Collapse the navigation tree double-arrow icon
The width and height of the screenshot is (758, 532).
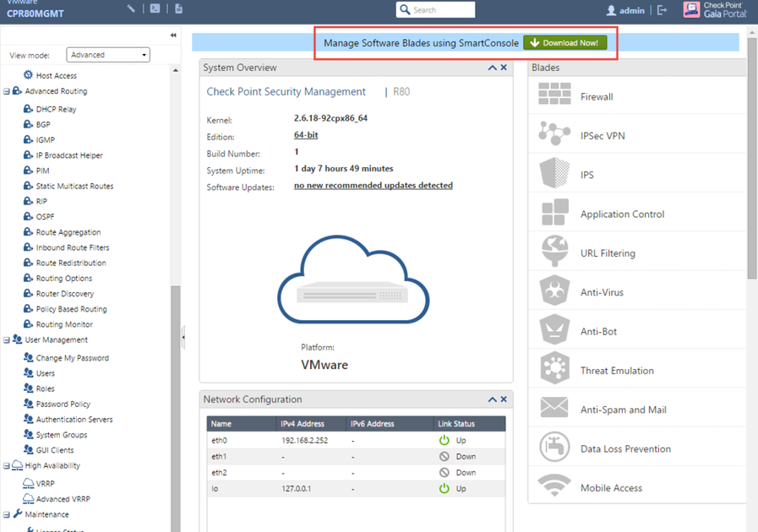click(173, 35)
